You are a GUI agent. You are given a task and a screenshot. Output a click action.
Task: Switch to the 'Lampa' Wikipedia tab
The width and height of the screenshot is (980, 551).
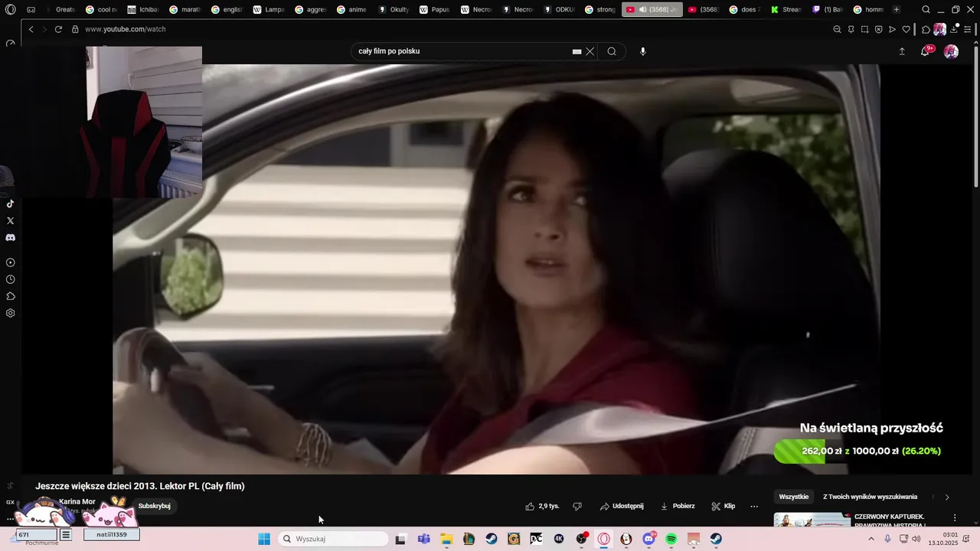coord(268,10)
